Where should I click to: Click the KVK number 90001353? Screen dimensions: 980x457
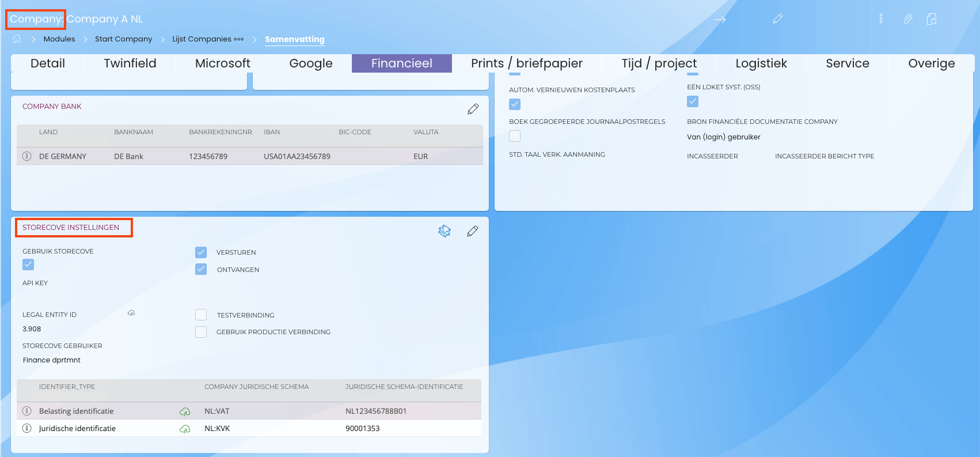click(363, 428)
